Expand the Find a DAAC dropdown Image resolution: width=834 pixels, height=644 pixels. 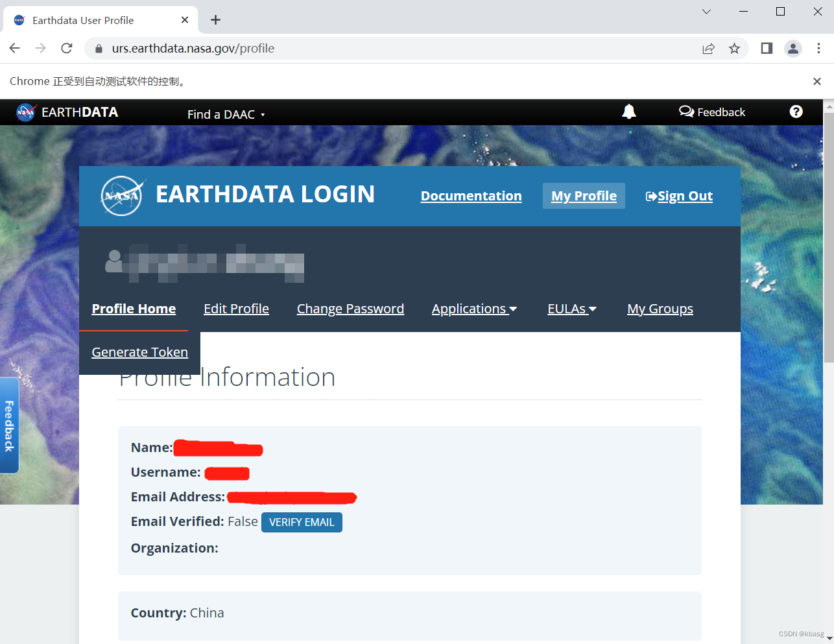pyautogui.click(x=226, y=114)
